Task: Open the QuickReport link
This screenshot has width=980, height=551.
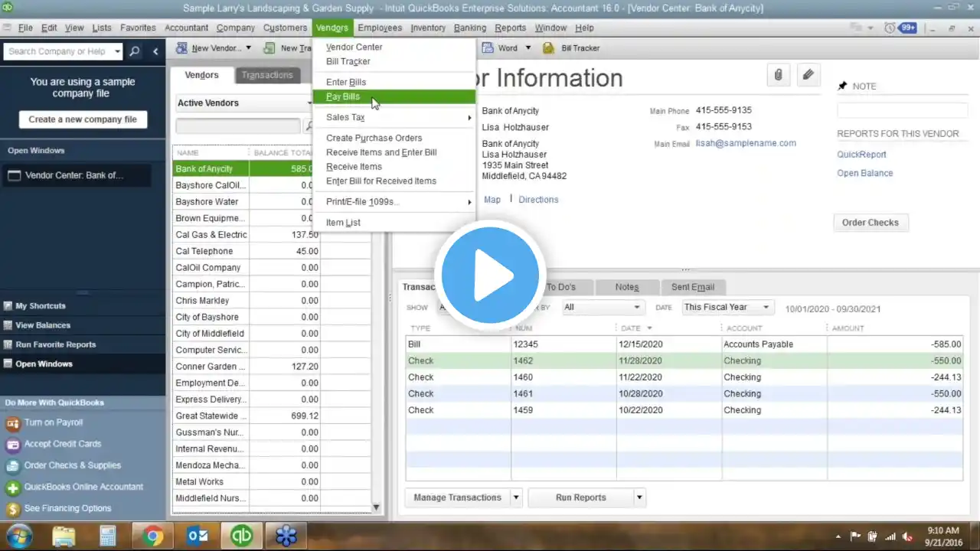Action: [861, 155]
